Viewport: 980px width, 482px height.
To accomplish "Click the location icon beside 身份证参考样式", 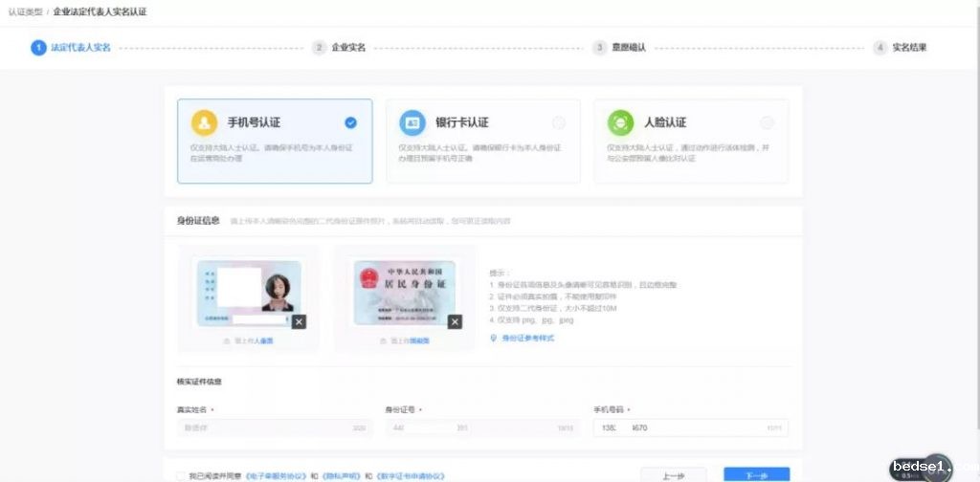I will coord(493,338).
